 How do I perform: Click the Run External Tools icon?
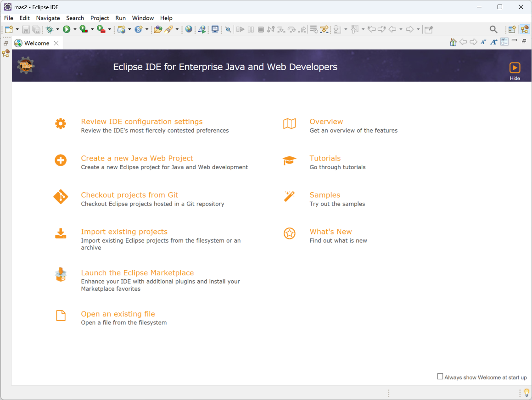[x=101, y=29]
